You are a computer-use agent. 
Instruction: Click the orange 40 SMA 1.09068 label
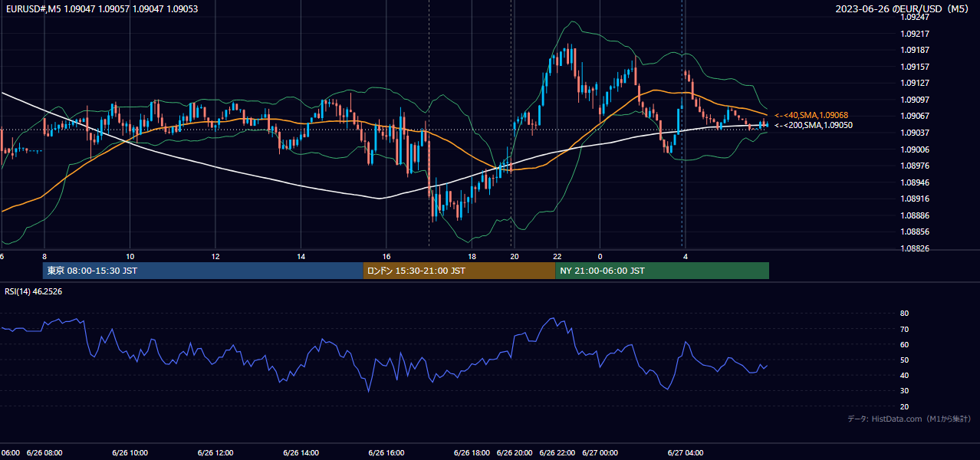tap(811, 115)
